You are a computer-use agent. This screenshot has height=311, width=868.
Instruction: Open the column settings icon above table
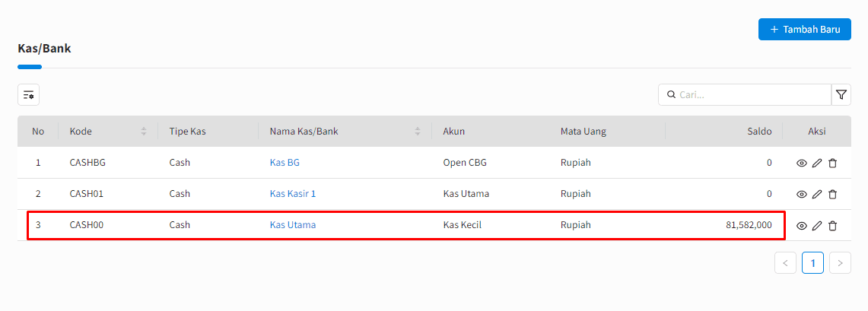tap(28, 95)
